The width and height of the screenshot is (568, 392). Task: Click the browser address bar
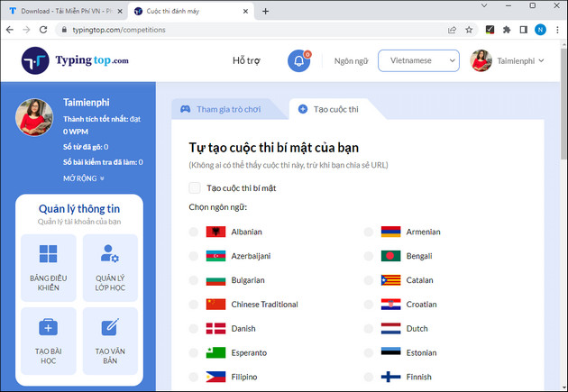[x=252, y=30]
